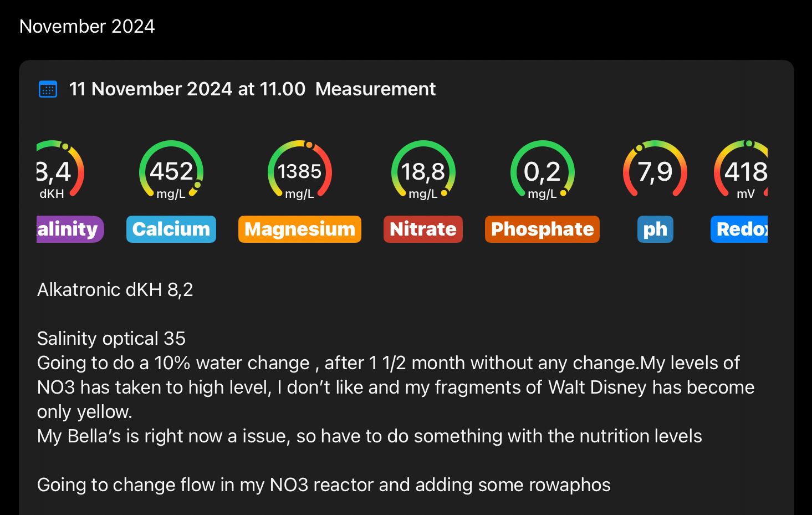Open the Calcium 452 mg/L gauge

tap(171, 171)
